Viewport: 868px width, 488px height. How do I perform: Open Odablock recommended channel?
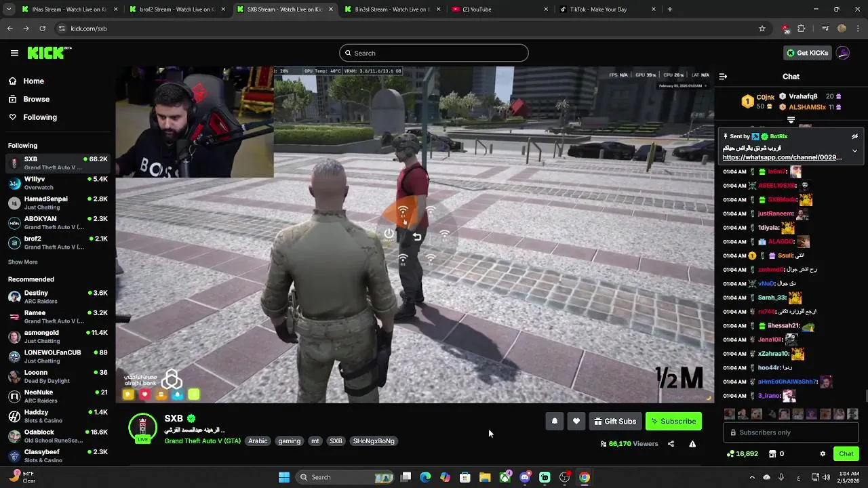[58, 436]
